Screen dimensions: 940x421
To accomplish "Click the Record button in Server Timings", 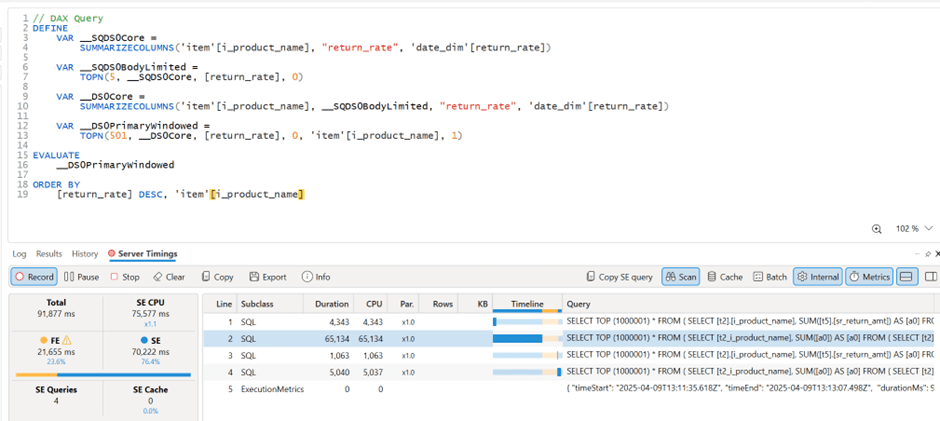I will click(34, 277).
